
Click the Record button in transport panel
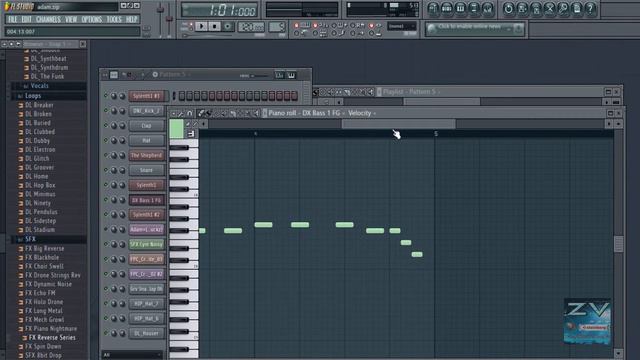click(x=228, y=27)
